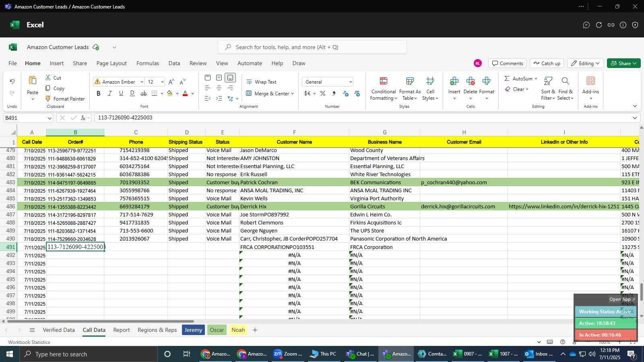Open the Comments pane
This screenshot has height=362, width=644.
coord(507,63)
